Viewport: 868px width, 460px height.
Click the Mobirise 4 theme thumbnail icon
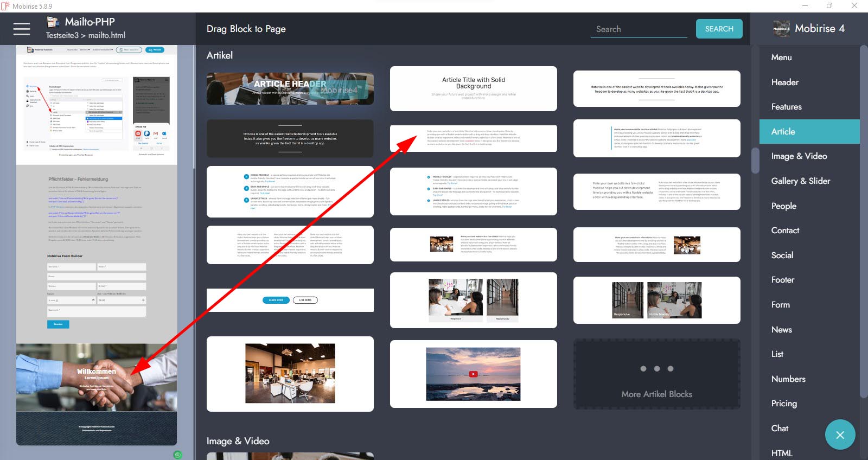[781, 29]
